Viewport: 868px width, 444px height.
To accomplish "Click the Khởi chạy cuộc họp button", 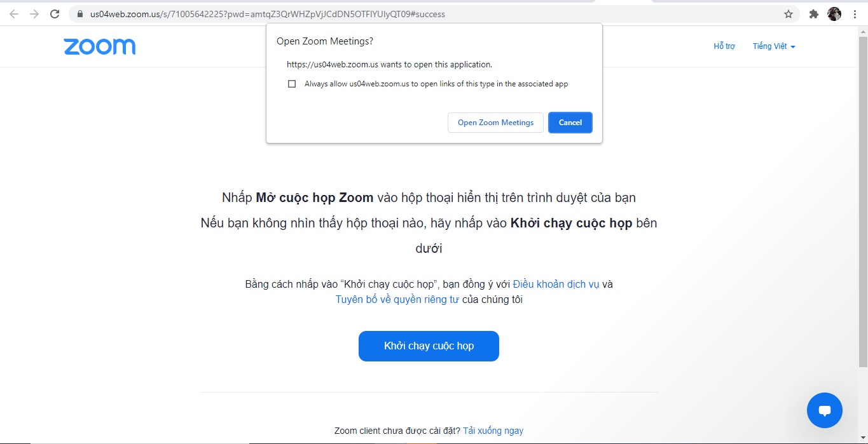I will pyautogui.click(x=429, y=346).
